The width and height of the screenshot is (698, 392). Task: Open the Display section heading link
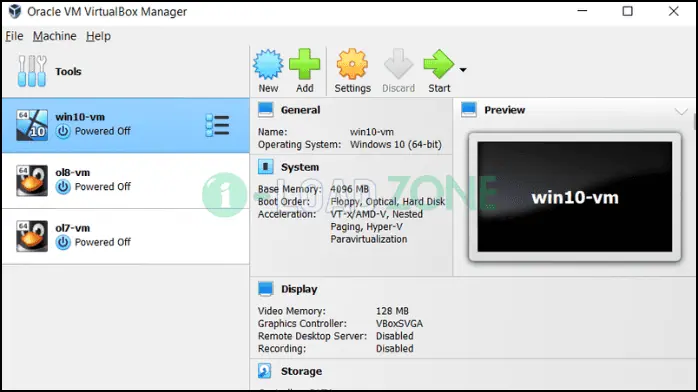point(299,289)
